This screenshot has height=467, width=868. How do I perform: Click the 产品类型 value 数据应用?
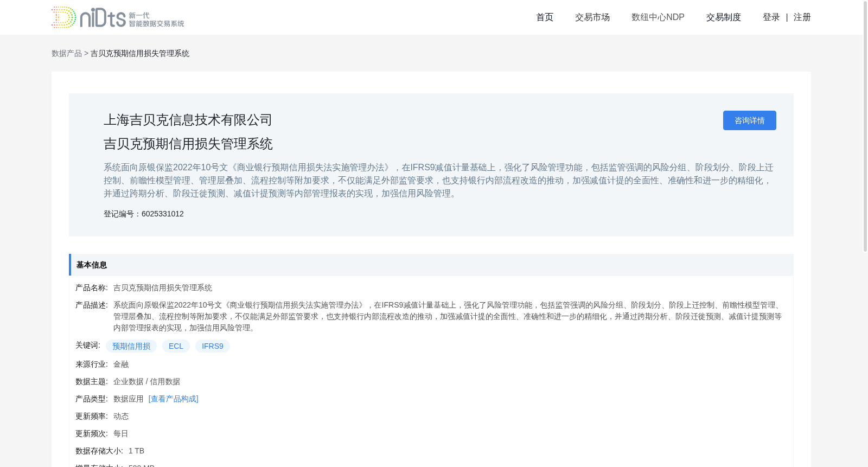tap(129, 399)
